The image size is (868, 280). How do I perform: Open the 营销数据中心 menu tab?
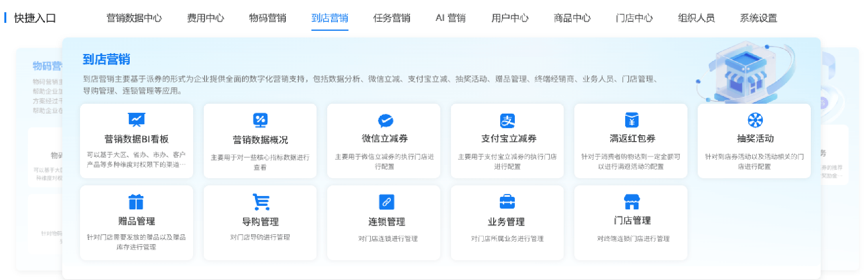134,18
